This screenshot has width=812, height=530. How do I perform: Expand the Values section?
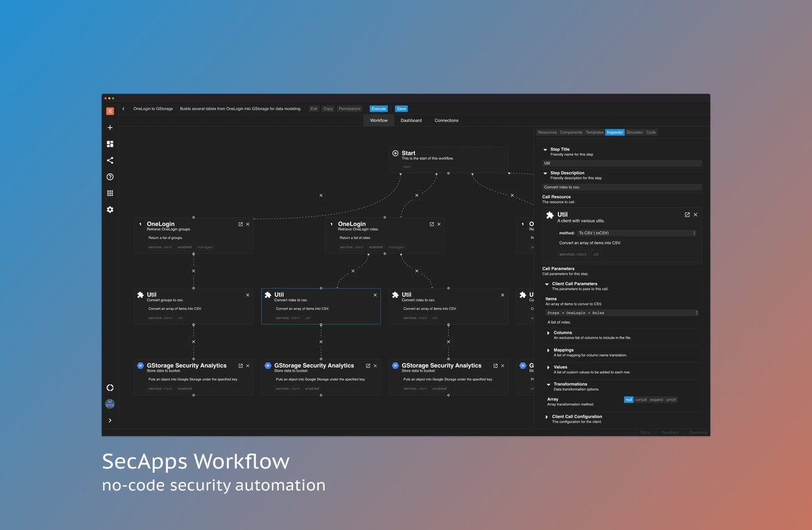pos(548,368)
